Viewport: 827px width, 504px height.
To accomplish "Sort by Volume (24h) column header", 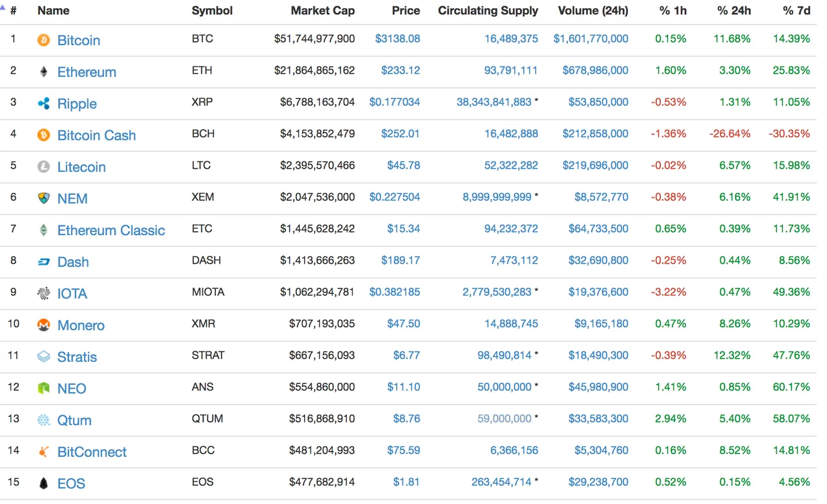I will [593, 11].
